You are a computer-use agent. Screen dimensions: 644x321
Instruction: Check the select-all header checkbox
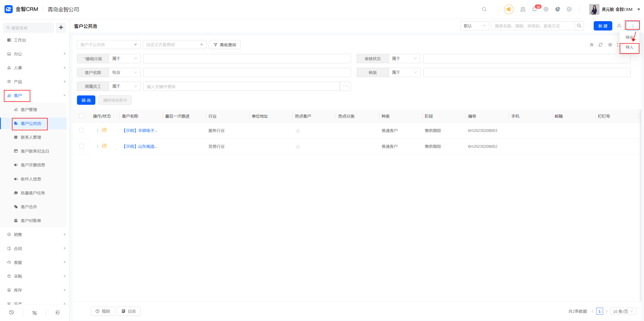pos(82,116)
